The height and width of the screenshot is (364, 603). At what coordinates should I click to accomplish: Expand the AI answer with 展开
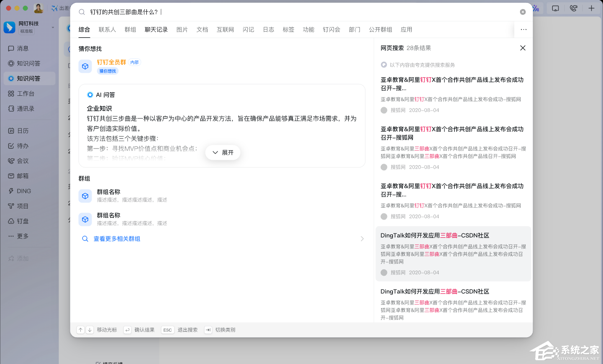(x=223, y=152)
